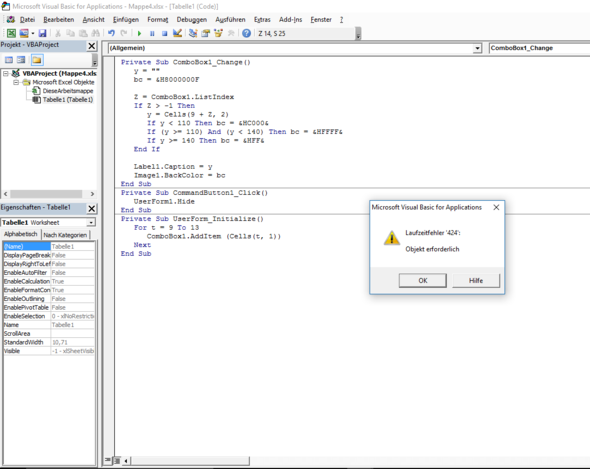590x469 pixels.
Task: Open the Ausführen menu
Action: 230,20
